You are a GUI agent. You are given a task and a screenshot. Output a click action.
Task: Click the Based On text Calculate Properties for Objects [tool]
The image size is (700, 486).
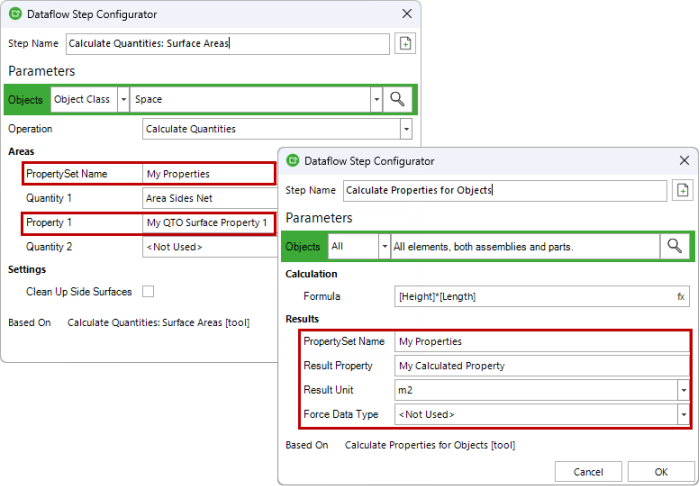point(430,445)
